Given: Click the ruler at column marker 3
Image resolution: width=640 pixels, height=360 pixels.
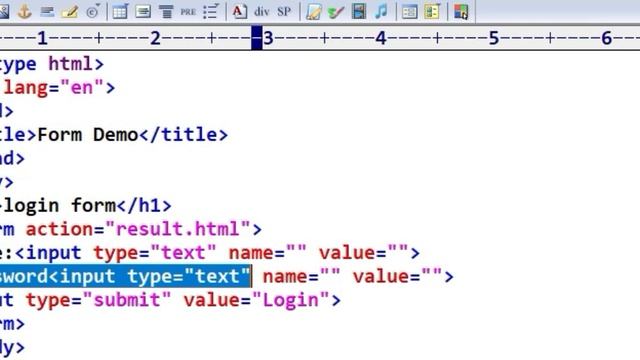Looking at the screenshot, I should tap(268, 38).
